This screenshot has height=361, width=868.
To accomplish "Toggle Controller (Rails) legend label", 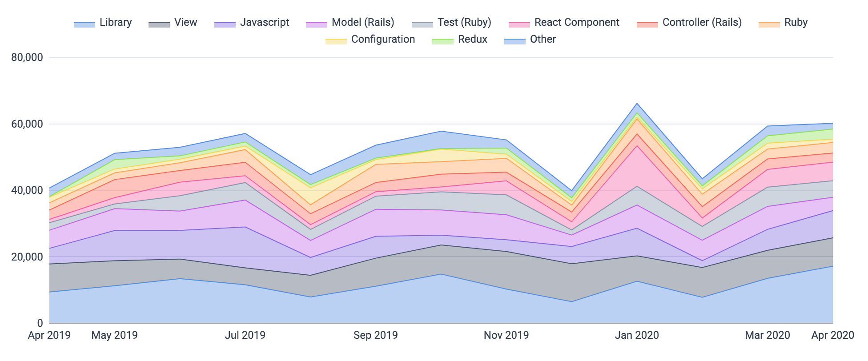I will click(702, 23).
